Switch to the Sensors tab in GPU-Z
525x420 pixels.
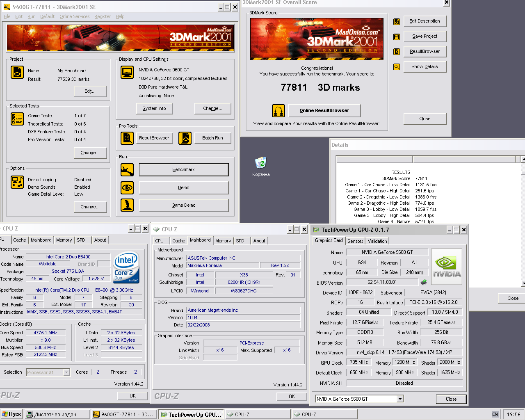(355, 241)
